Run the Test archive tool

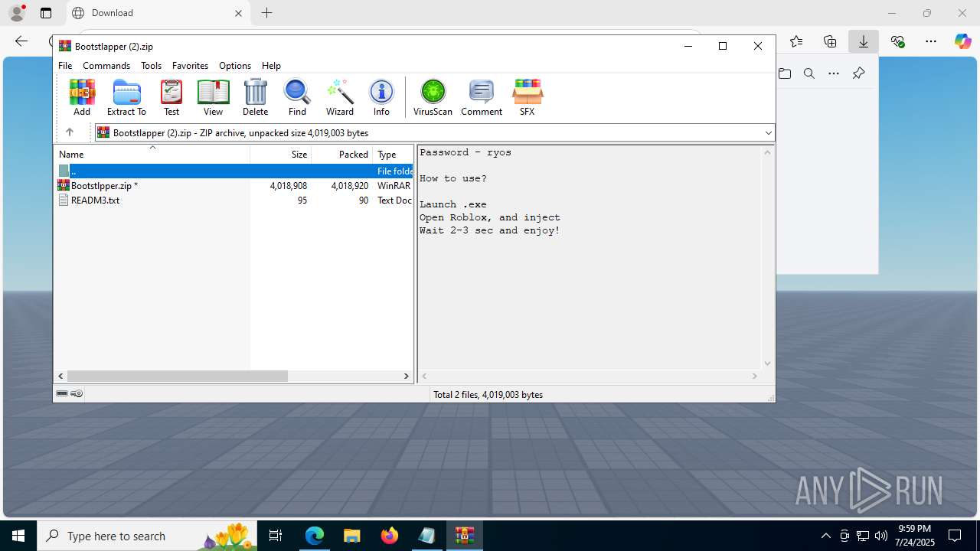click(x=171, y=97)
